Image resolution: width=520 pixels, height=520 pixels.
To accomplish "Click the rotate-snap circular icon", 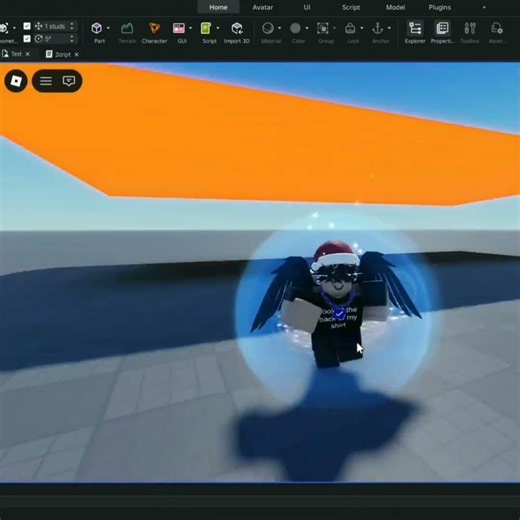I will tap(39, 39).
